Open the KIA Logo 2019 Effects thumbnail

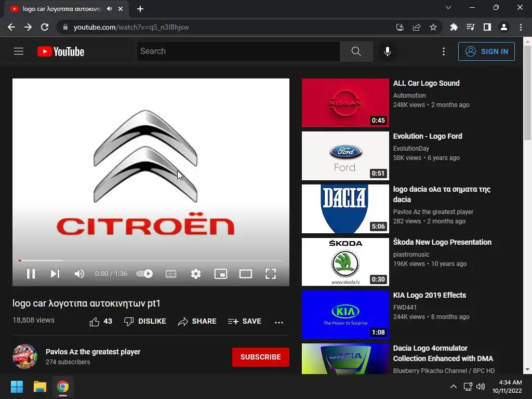[x=345, y=314]
